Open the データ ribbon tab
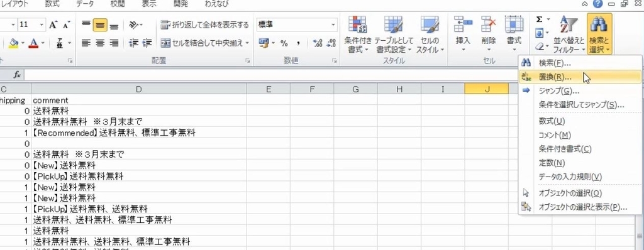Image resolution: width=644 pixels, height=250 pixels. [85, 4]
